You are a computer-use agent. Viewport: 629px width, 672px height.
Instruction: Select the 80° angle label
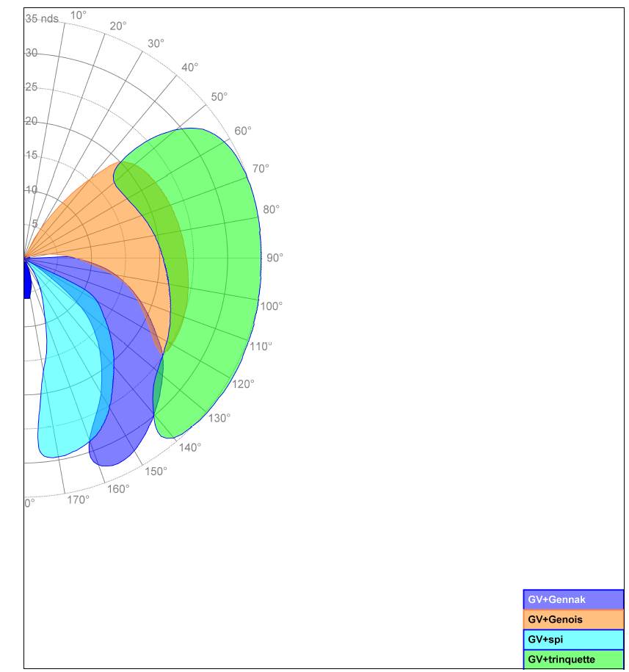[271, 209]
